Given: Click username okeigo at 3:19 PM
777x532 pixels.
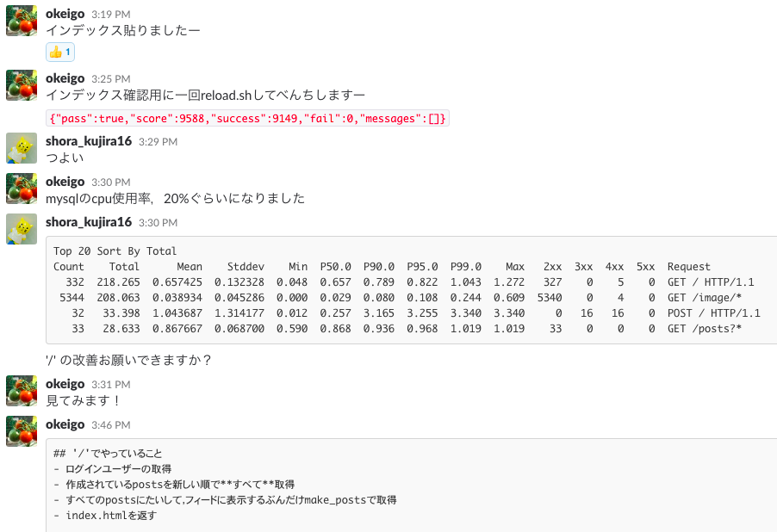Looking at the screenshot, I should click(x=65, y=14).
